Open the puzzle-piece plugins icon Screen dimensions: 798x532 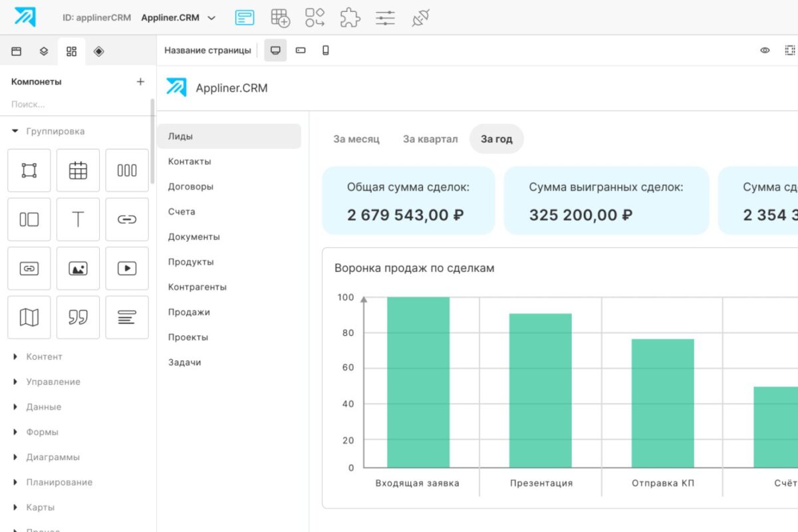click(x=350, y=18)
